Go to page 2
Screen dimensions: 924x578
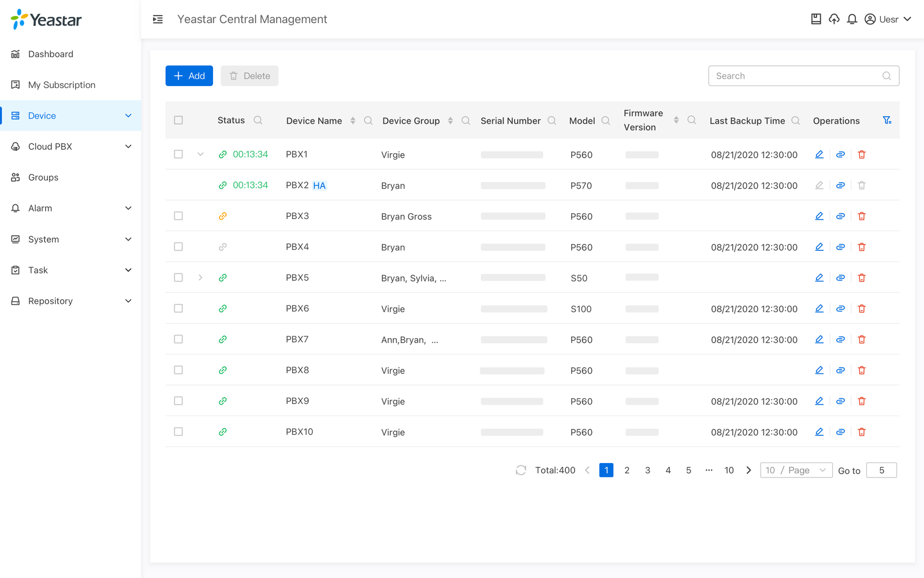point(627,470)
